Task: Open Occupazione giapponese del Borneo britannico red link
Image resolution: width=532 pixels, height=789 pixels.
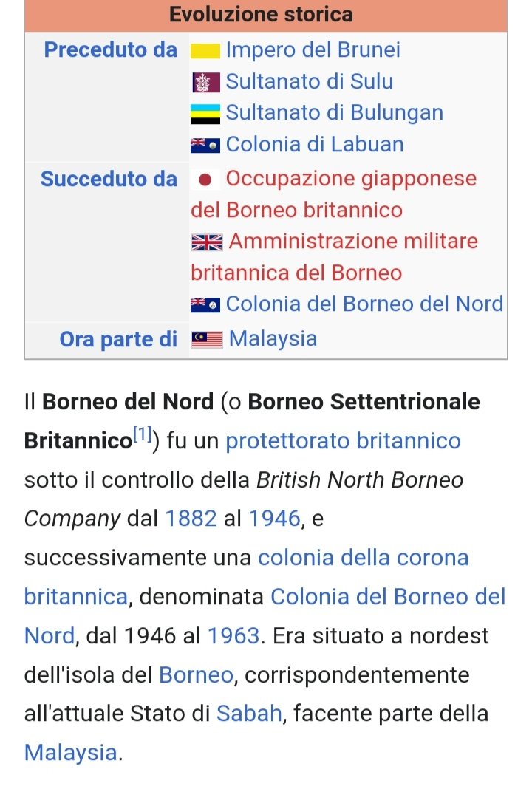Action: tap(334, 194)
